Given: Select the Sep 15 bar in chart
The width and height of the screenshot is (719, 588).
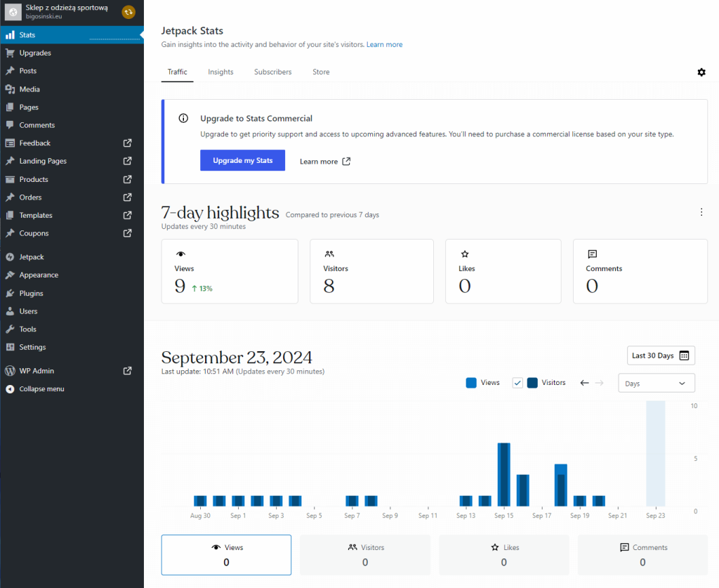Looking at the screenshot, I should 503,474.
